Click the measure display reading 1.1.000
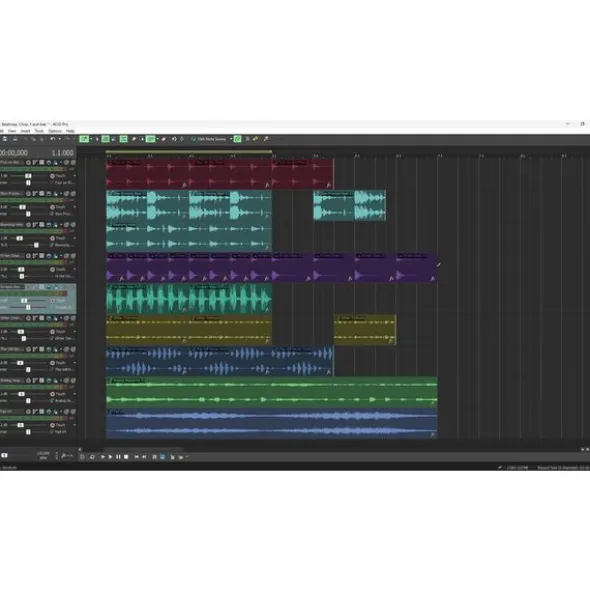This screenshot has width=590, height=591. [x=63, y=153]
